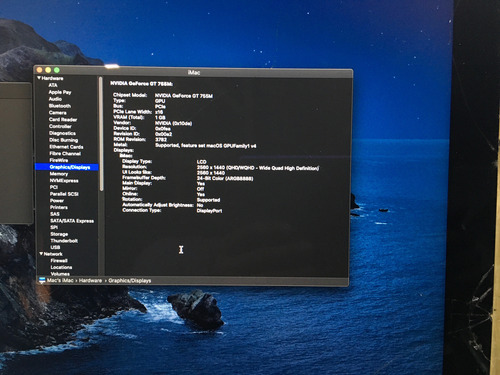Click the NVIDIA GeForce GT 755M heading
The width and height of the screenshot is (500, 375).
pyautogui.click(x=142, y=83)
